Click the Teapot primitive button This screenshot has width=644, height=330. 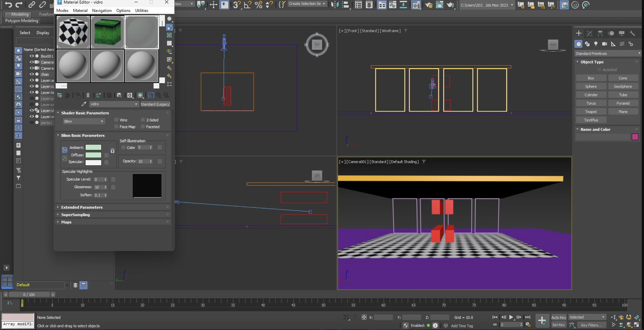(591, 112)
